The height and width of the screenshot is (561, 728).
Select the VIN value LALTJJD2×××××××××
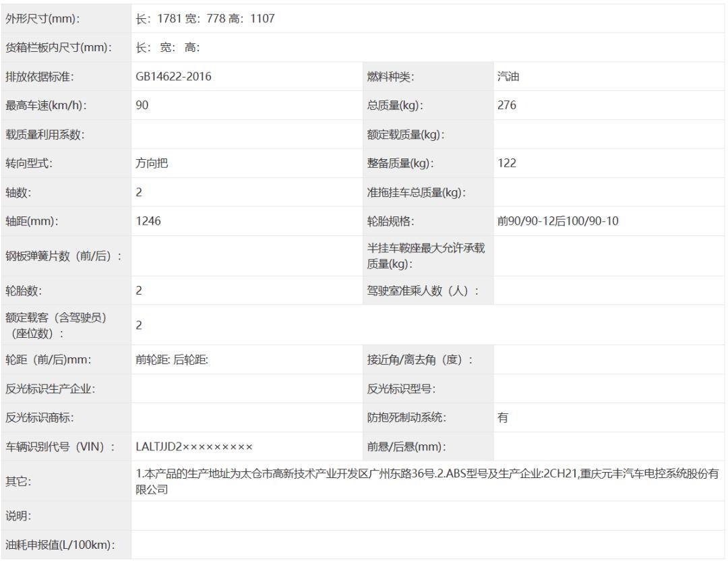194,446
